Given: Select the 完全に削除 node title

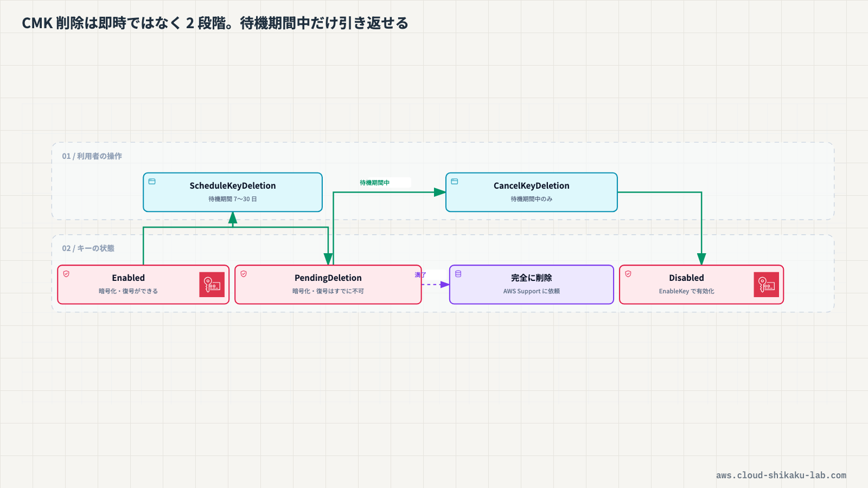Looking at the screenshot, I should point(532,278).
